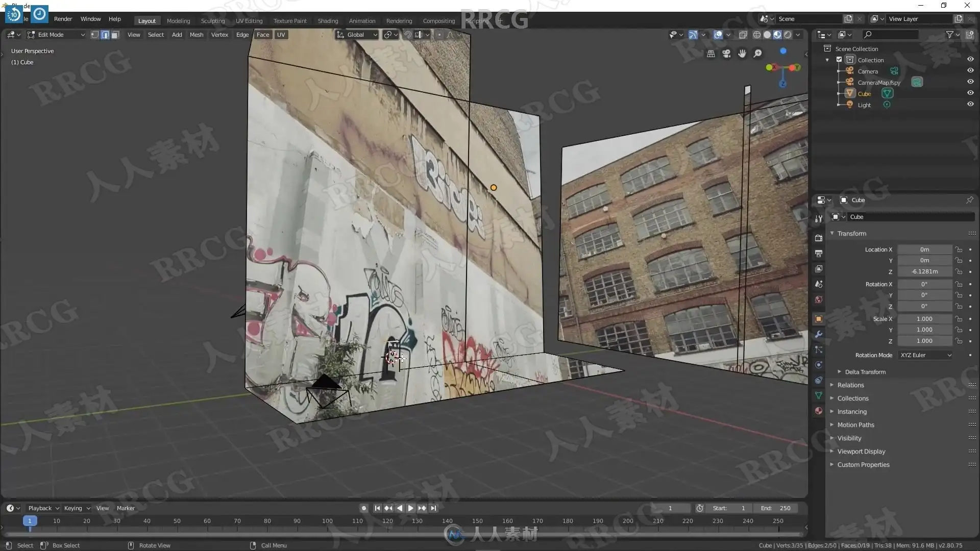Click the Location Z value field
The width and height of the screenshot is (980, 551).
tap(924, 272)
